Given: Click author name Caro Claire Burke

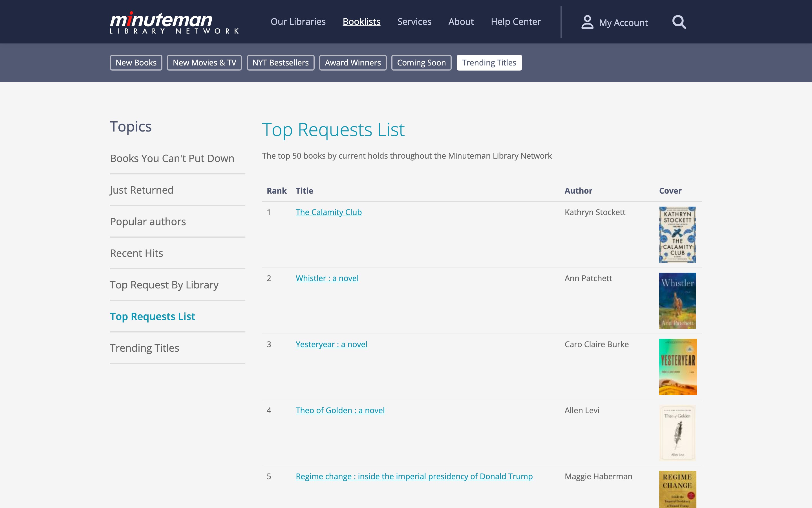Looking at the screenshot, I should point(596,344).
